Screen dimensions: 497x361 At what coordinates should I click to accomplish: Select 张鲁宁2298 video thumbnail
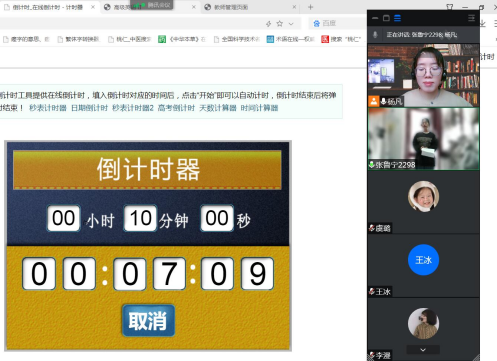[x=423, y=139]
